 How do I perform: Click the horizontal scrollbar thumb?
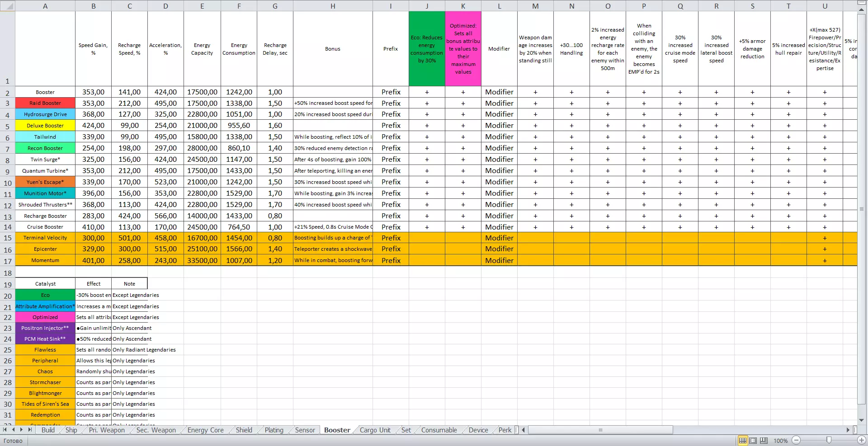click(x=600, y=430)
